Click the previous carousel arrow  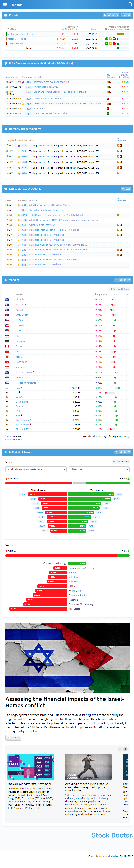(120, 749)
